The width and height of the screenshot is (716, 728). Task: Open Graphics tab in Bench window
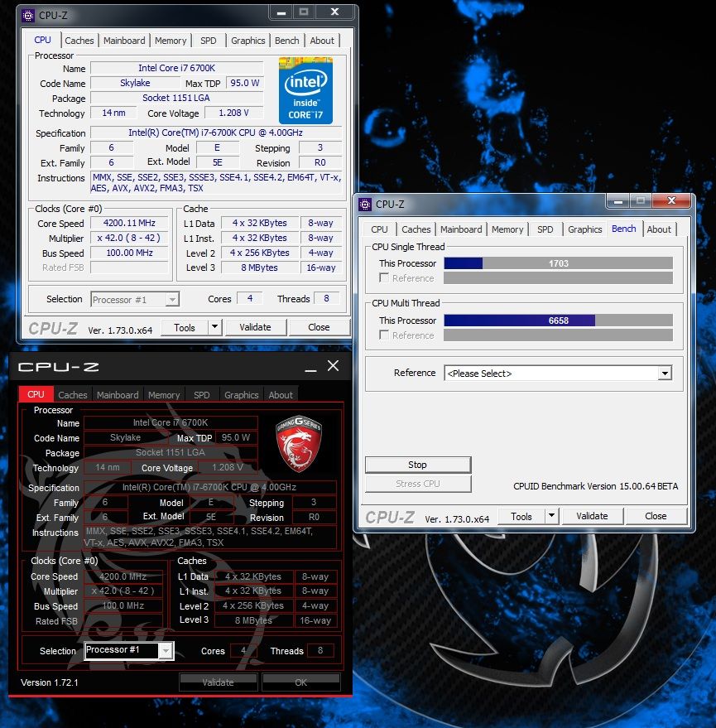click(584, 229)
